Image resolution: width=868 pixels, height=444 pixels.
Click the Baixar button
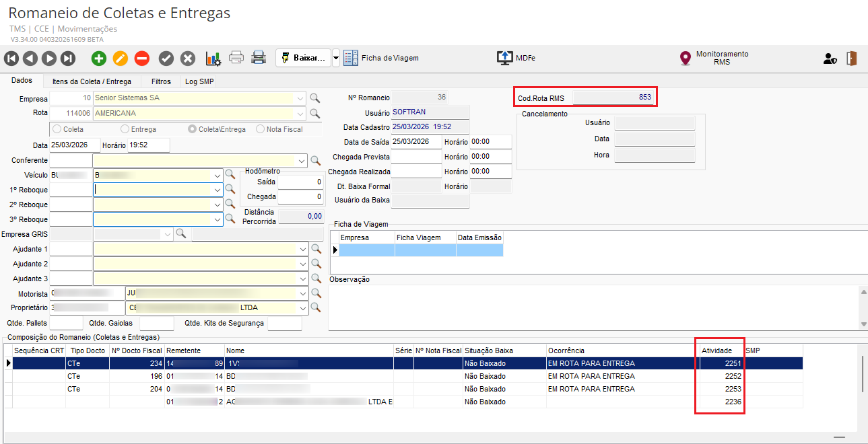click(302, 58)
